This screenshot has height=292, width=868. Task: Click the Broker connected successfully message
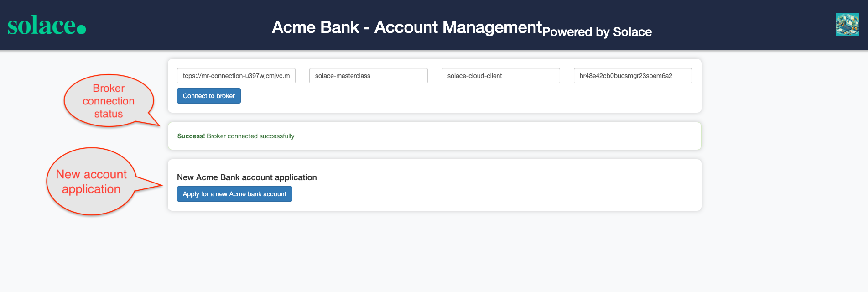tap(250, 136)
